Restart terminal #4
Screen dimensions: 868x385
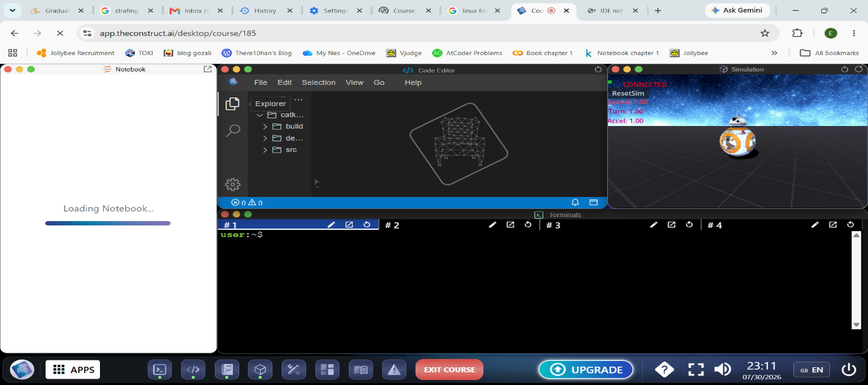pos(851,225)
